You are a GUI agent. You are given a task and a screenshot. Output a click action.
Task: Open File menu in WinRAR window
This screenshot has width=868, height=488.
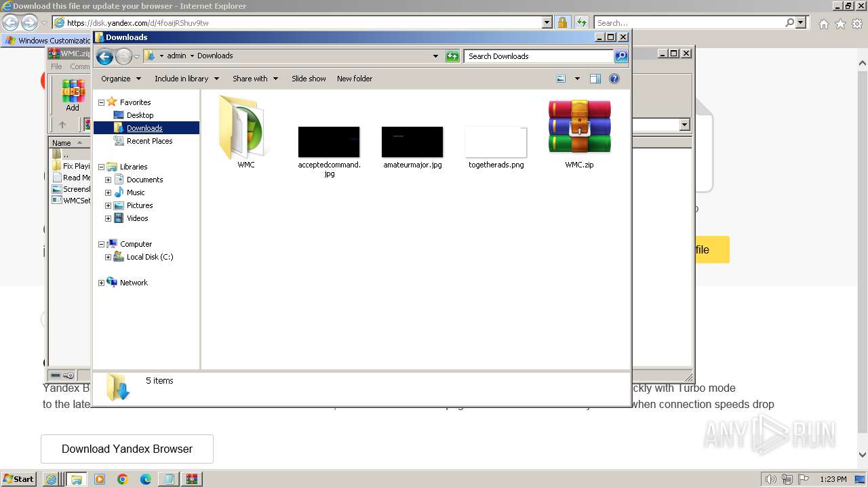click(x=56, y=66)
